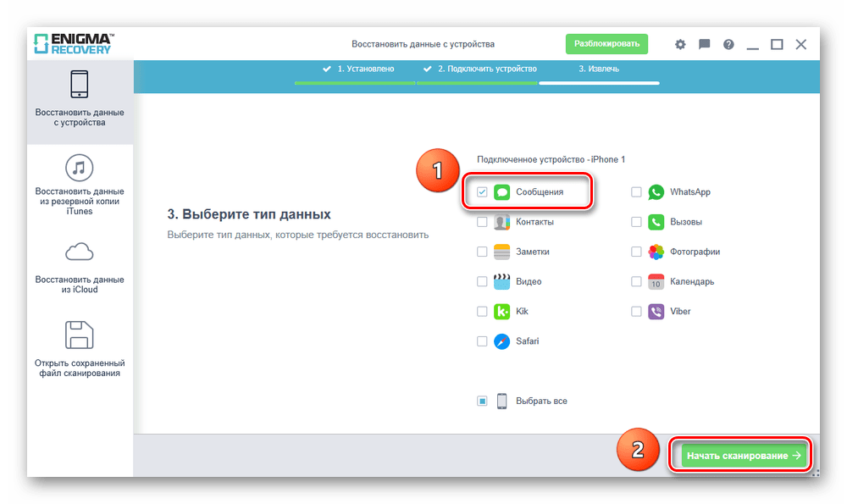This screenshot has height=504, width=847.
Task: Click the Viber purple icon
Action: pos(656,312)
